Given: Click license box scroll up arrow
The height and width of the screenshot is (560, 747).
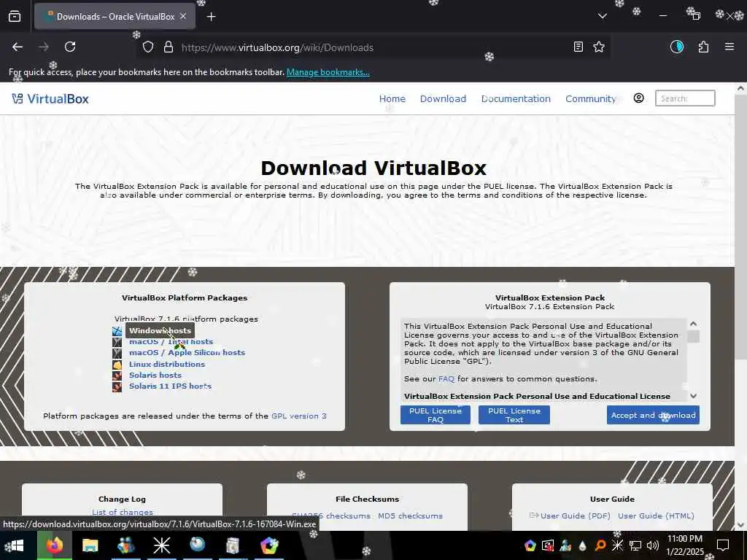Looking at the screenshot, I should pos(693,324).
